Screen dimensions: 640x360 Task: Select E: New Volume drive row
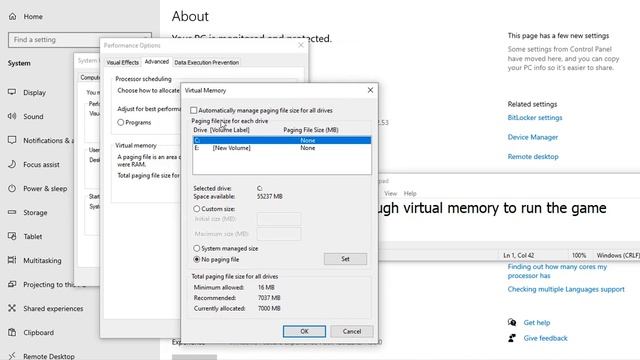[282, 148]
